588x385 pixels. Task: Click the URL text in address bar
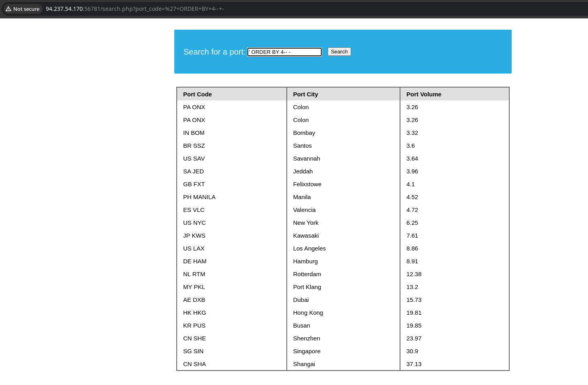pos(135,9)
